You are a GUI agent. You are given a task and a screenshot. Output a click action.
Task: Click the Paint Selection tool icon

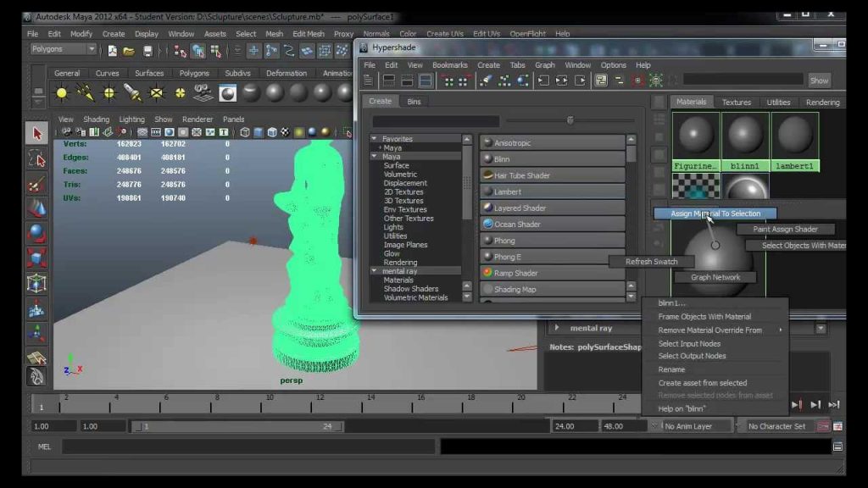point(37,185)
